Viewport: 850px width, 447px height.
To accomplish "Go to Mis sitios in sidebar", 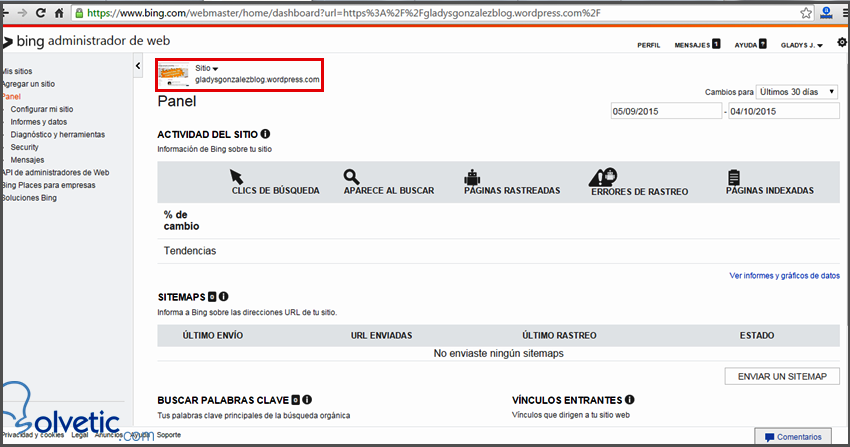I will point(17,71).
